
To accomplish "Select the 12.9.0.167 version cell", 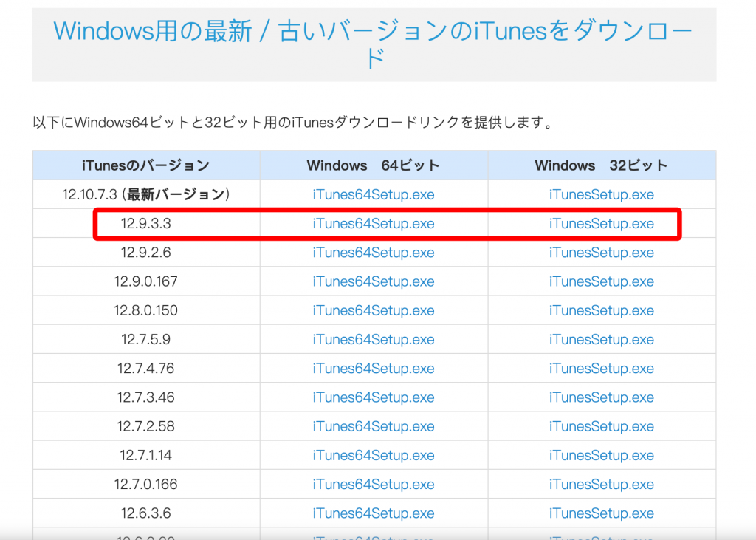I will (x=146, y=281).
